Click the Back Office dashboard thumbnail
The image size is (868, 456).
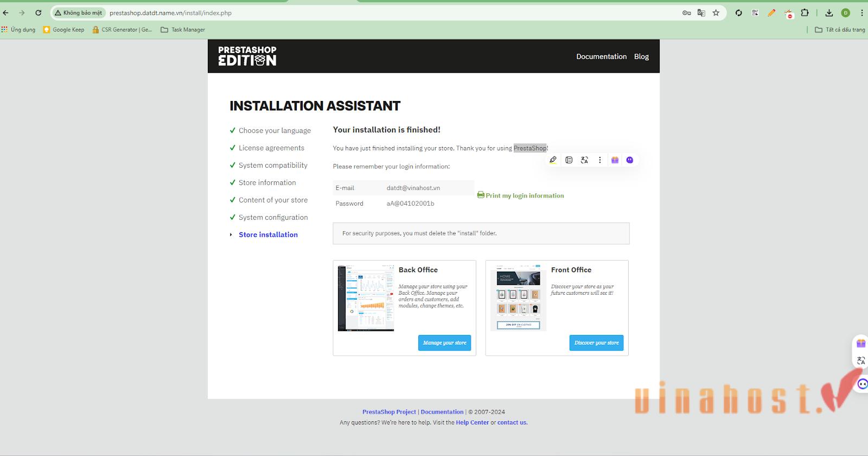pyautogui.click(x=366, y=297)
